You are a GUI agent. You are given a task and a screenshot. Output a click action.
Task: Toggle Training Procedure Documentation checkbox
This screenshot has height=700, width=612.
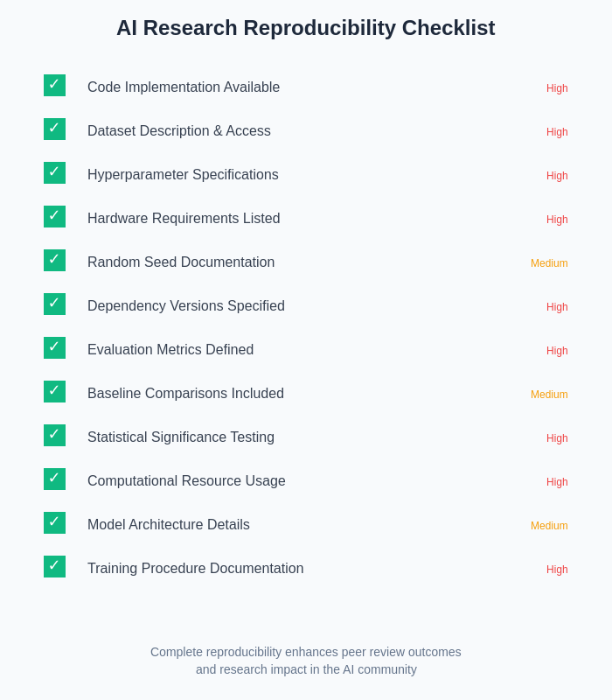[x=54, y=567]
